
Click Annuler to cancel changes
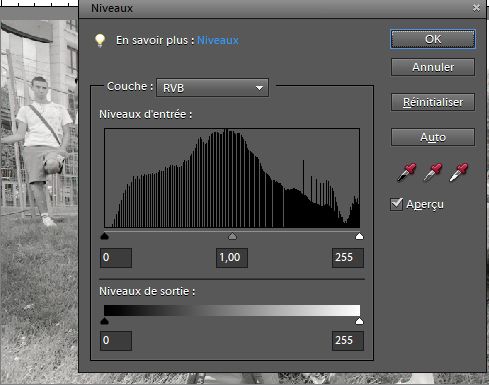coord(433,67)
